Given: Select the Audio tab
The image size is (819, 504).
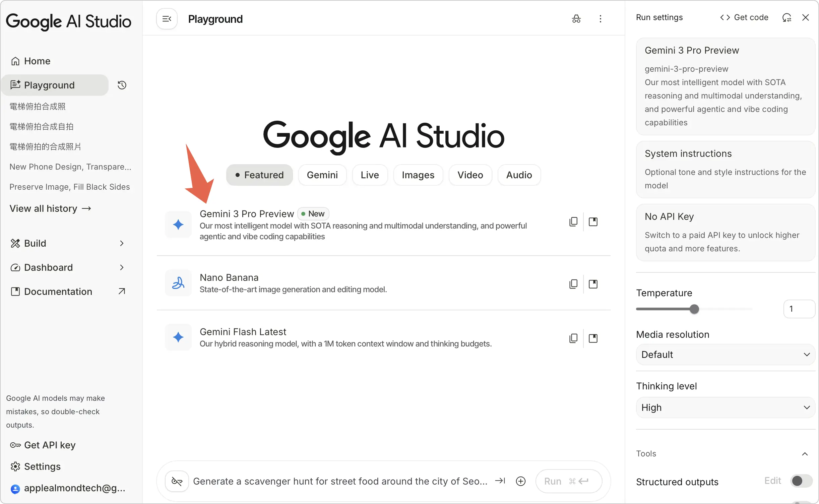Looking at the screenshot, I should point(519,175).
